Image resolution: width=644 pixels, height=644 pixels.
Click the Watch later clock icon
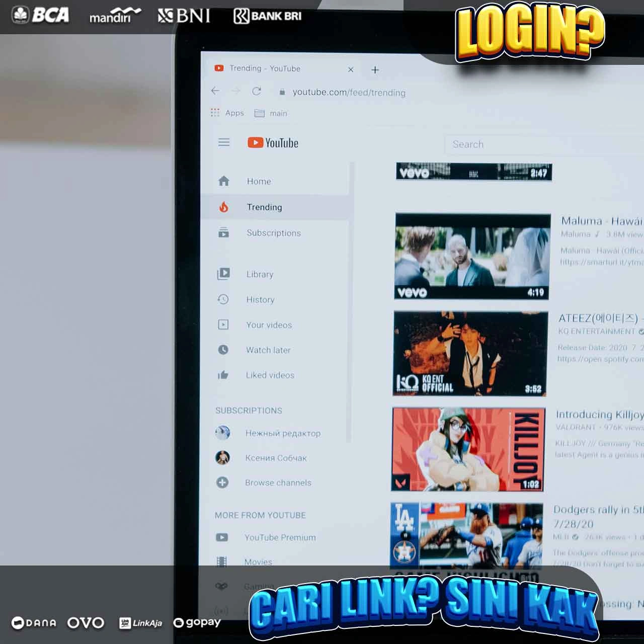point(223,350)
